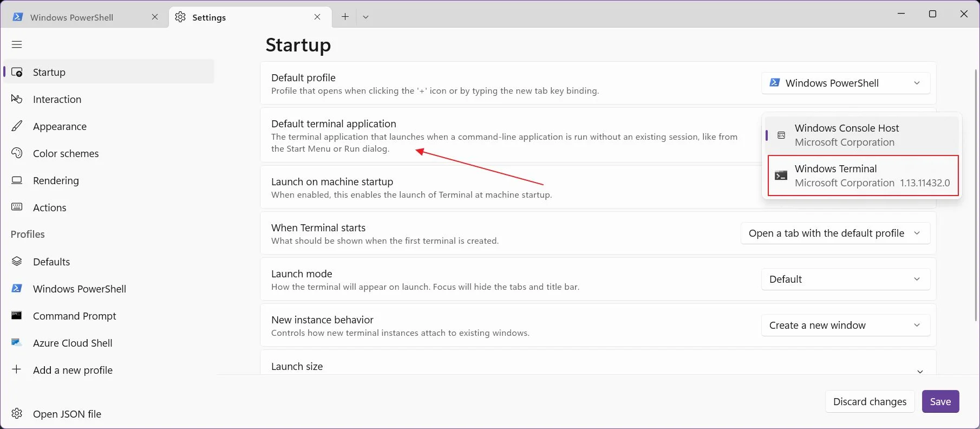Click the Rendering monitor icon
The height and width of the screenshot is (429, 980).
tap(17, 180)
